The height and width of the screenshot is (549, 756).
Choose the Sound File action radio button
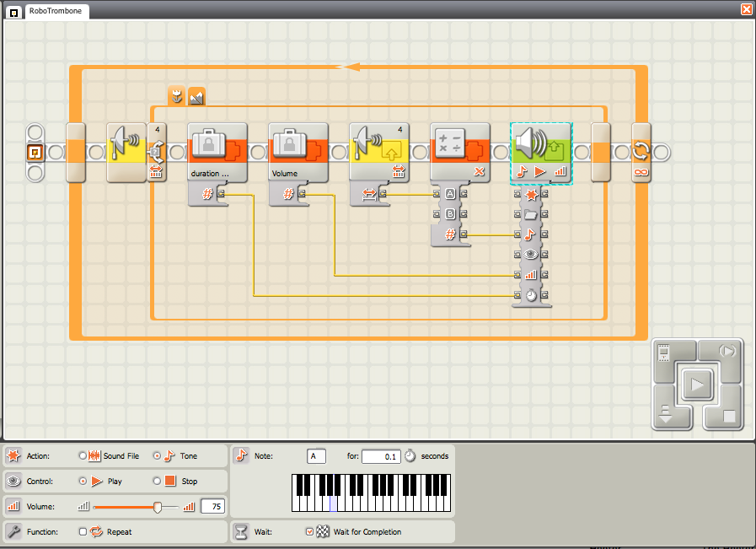click(83, 456)
